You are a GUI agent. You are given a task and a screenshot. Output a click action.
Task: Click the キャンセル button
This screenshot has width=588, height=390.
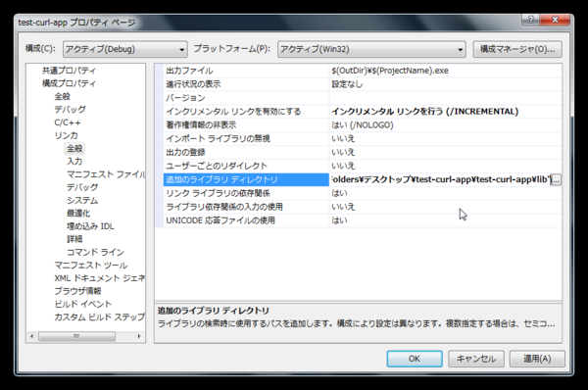(x=476, y=359)
